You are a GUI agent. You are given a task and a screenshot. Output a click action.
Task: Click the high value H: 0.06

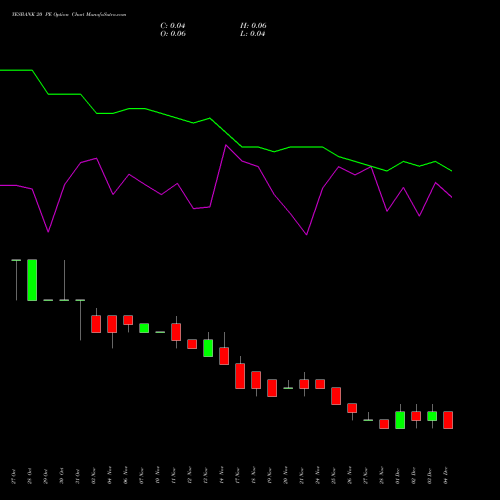pyautogui.click(x=253, y=26)
